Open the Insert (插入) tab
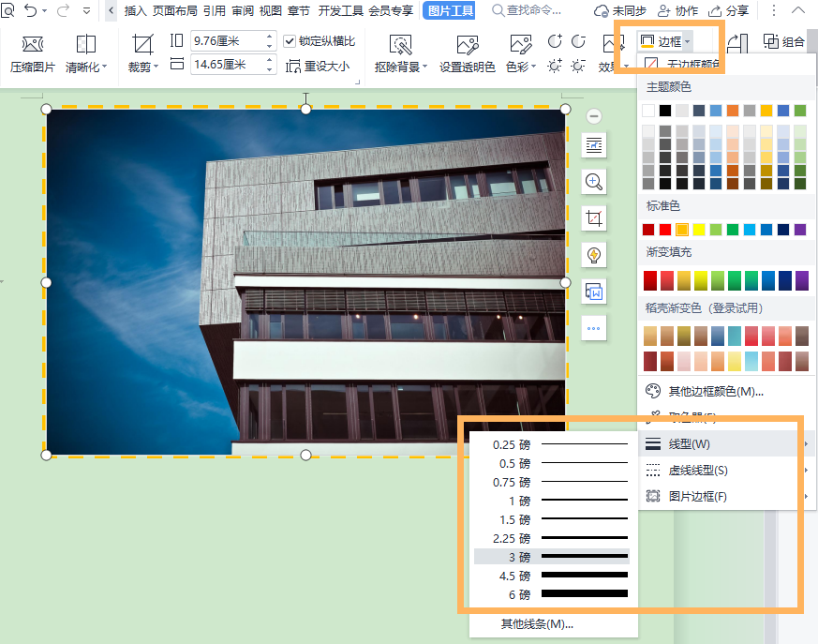The image size is (818, 644). 135,10
